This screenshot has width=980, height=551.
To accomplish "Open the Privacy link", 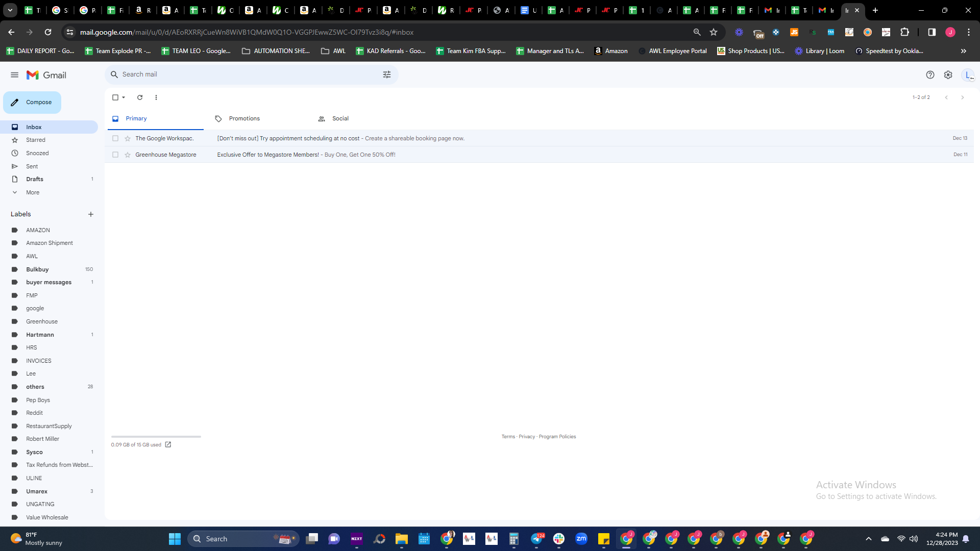I will pos(527,437).
